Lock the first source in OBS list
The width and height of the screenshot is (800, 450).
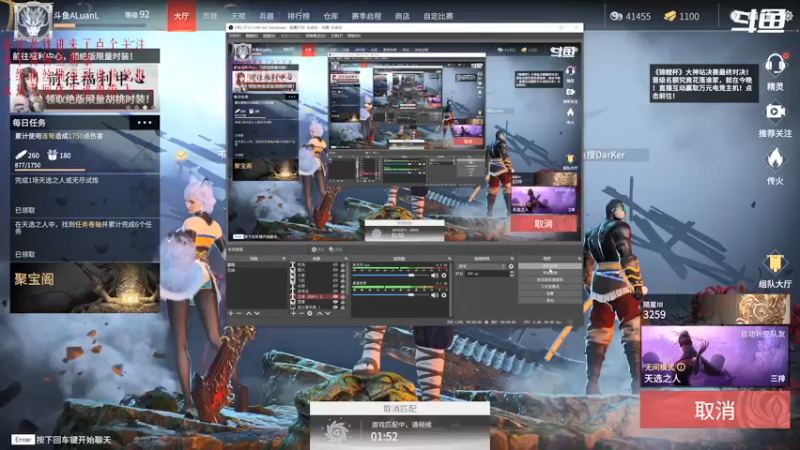[x=343, y=265]
